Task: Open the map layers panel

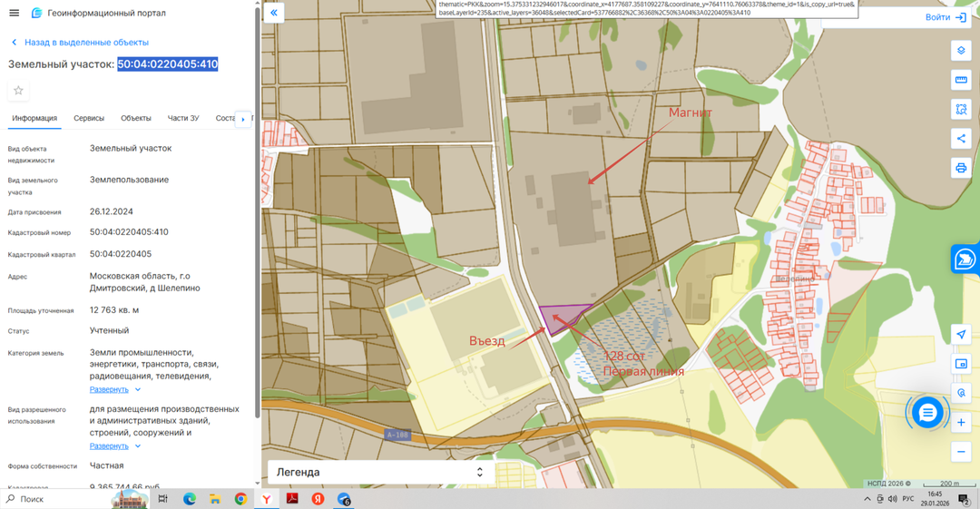Action: tap(961, 51)
